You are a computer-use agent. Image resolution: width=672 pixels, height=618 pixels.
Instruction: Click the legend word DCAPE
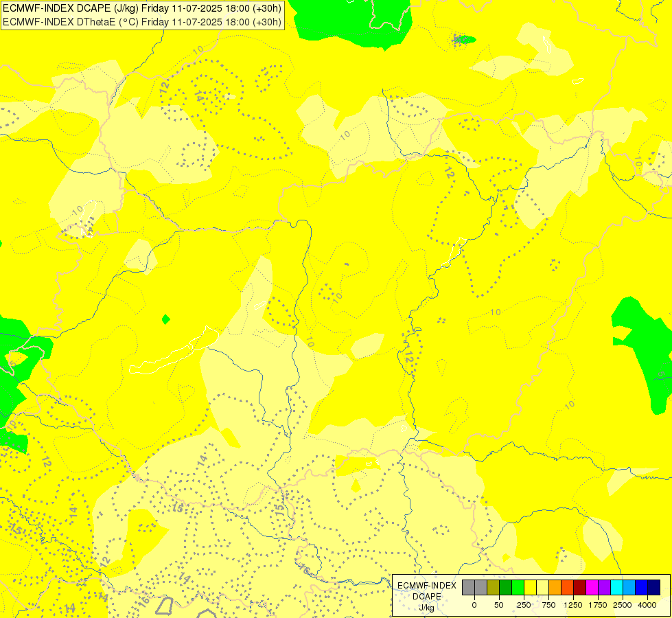tap(427, 597)
